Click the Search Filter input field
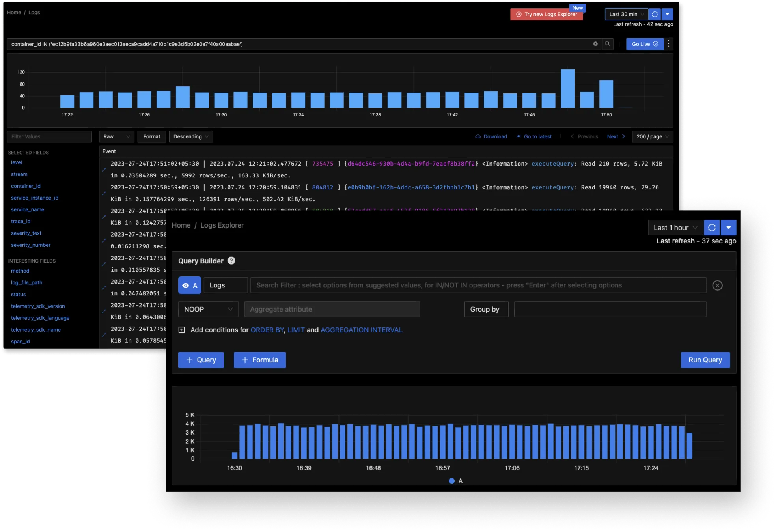Image resolution: width=776 pixels, height=532 pixels. click(x=478, y=285)
